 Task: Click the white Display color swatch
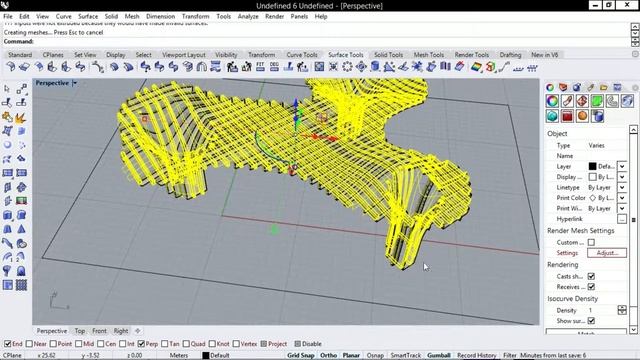(592, 177)
